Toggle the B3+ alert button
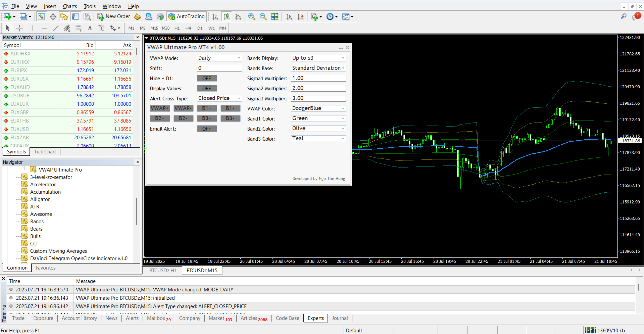Screen dimensions: 644x334 [x=207, y=118]
